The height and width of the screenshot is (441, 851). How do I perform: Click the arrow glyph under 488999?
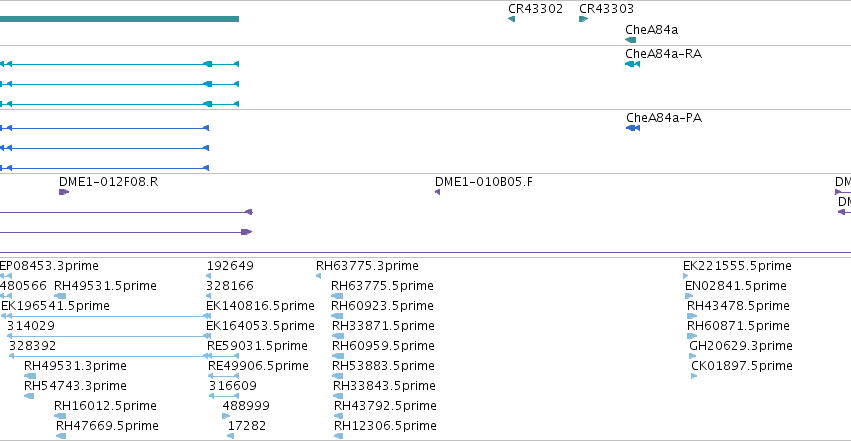[226, 416]
